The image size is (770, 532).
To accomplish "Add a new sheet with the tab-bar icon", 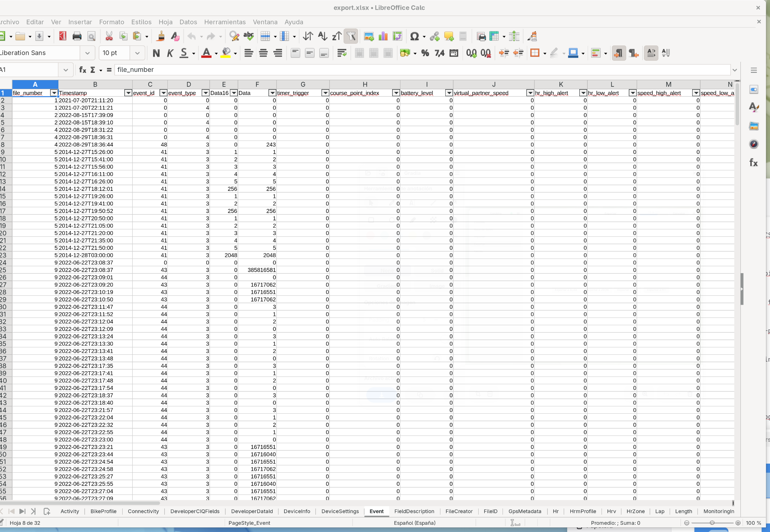I will coord(47,511).
